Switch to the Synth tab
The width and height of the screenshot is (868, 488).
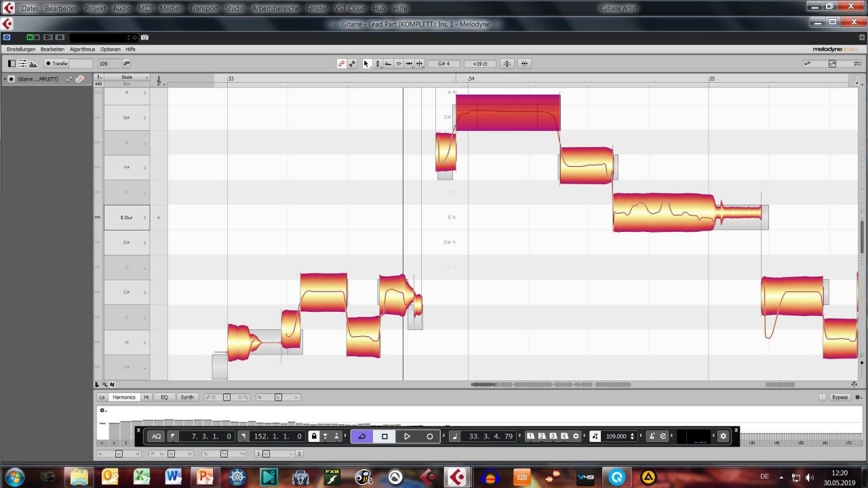[187, 397]
